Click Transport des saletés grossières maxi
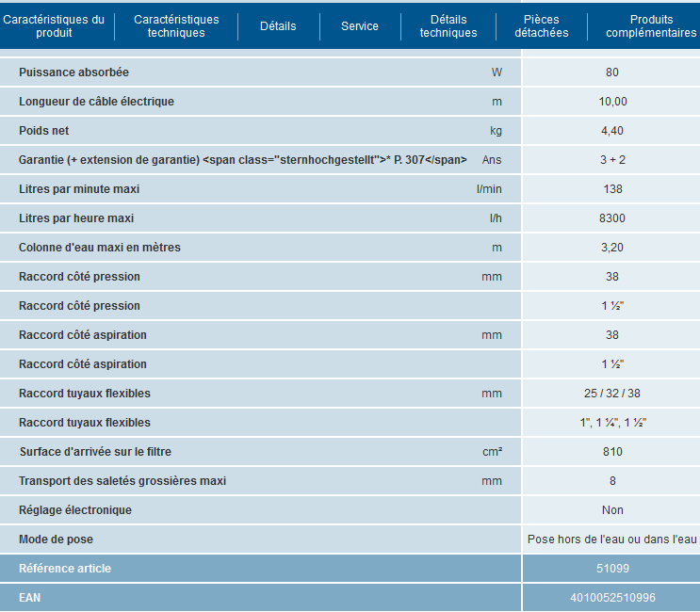 pos(122,481)
